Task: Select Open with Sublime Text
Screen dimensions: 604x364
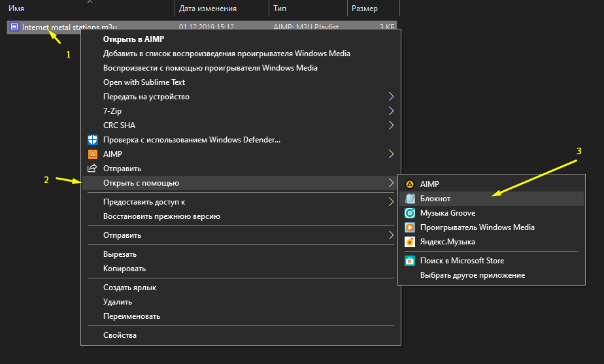Action: point(241,82)
